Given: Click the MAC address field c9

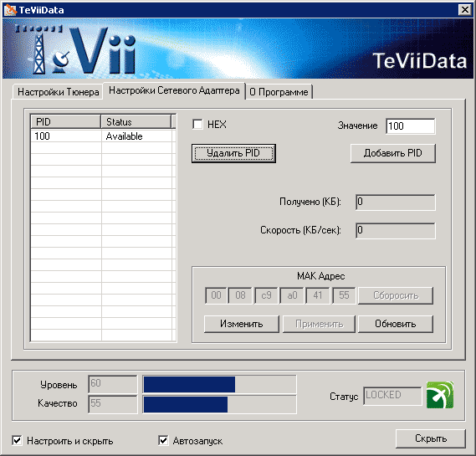Looking at the screenshot, I should [266, 295].
